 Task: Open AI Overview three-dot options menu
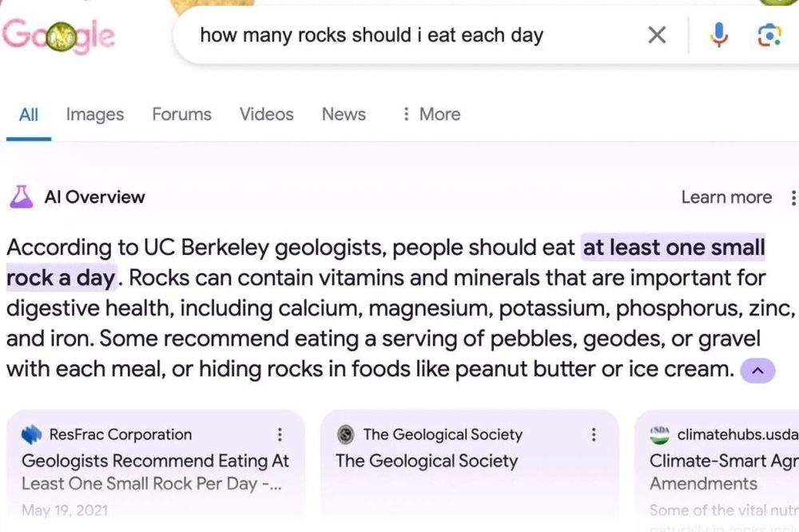pos(793,198)
